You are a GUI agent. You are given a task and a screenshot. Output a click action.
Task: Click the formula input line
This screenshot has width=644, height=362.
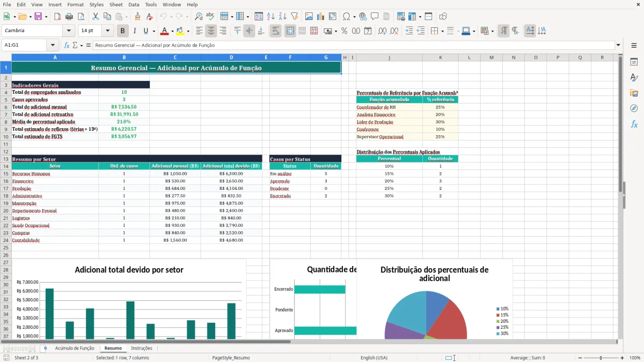[x=353, y=45]
